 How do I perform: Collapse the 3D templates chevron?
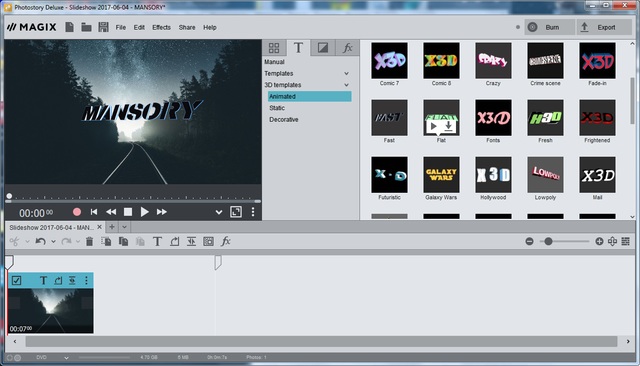point(346,85)
